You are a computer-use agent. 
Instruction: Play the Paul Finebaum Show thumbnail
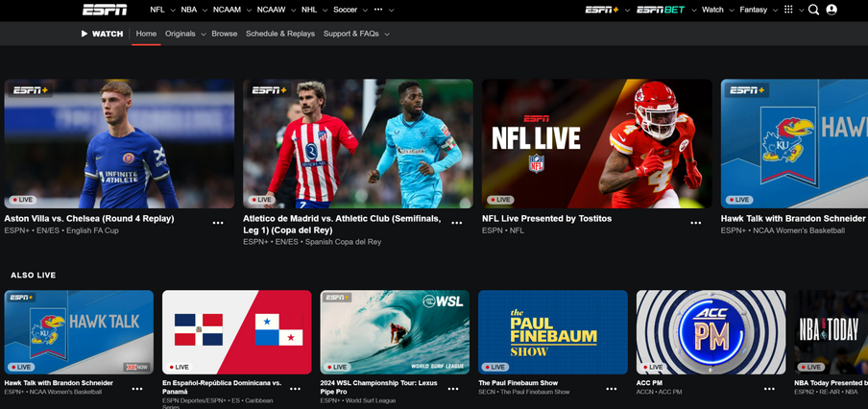[x=553, y=332]
